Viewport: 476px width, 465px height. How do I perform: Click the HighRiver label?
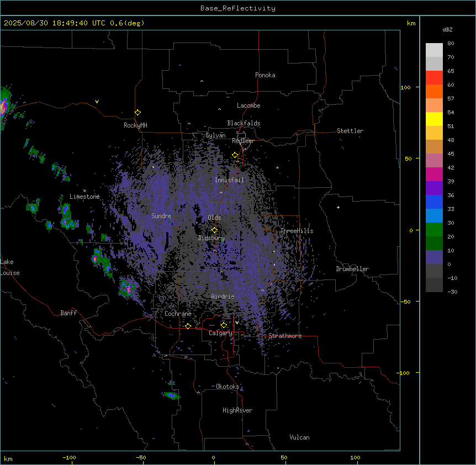click(237, 410)
